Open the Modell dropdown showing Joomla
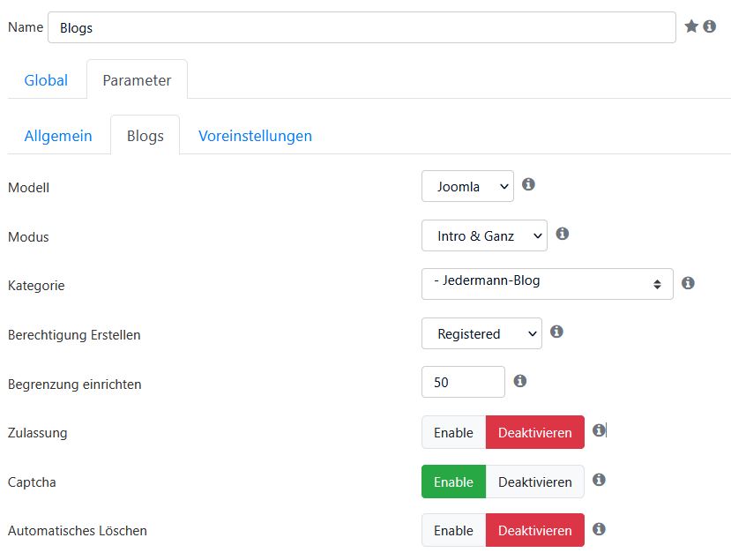The width and height of the screenshot is (731, 560). 467,186
